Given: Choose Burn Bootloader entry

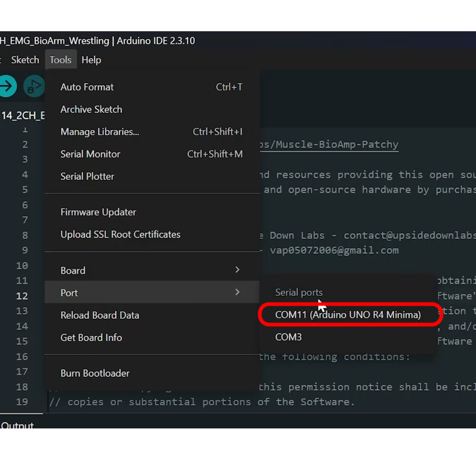Looking at the screenshot, I should click(x=152, y=373).
